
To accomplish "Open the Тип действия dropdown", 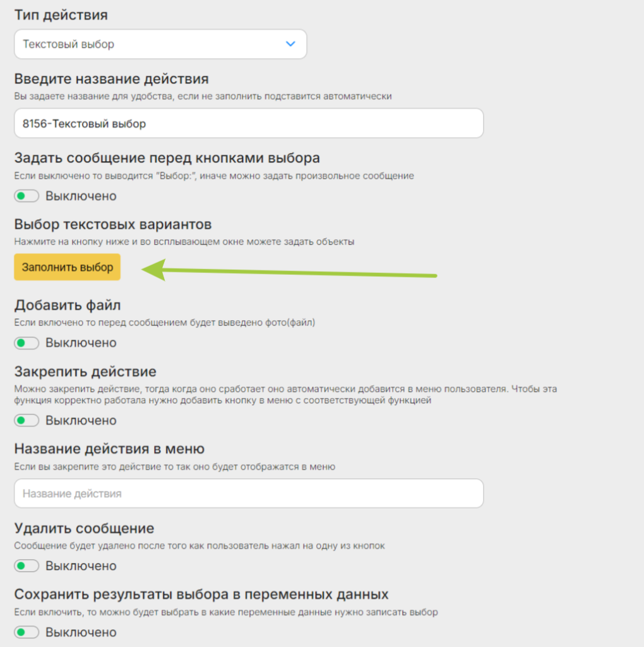I will [x=160, y=44].
